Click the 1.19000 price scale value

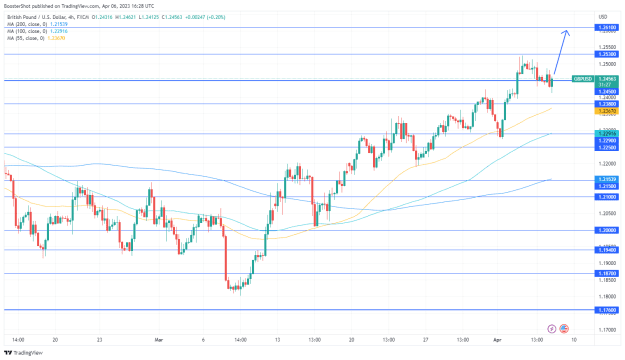point(607,264)
